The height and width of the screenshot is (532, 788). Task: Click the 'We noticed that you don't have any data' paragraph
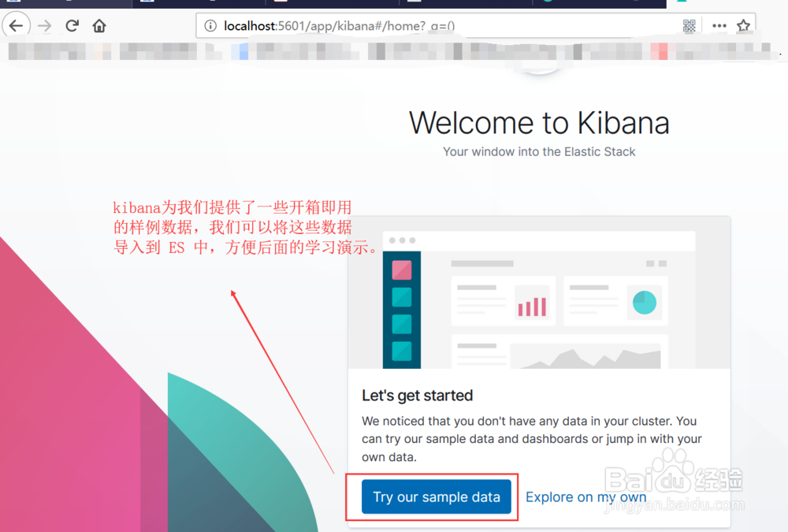(532, 439)
